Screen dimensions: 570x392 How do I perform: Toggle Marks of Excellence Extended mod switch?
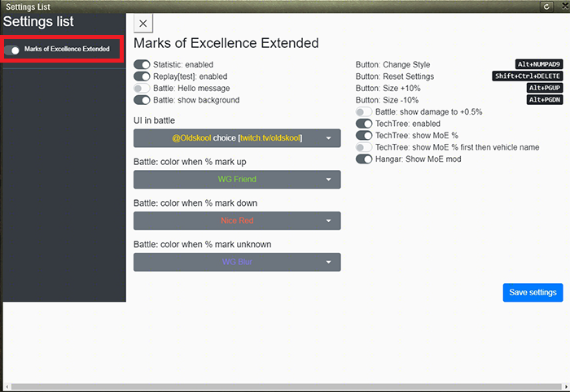point(13,50)
